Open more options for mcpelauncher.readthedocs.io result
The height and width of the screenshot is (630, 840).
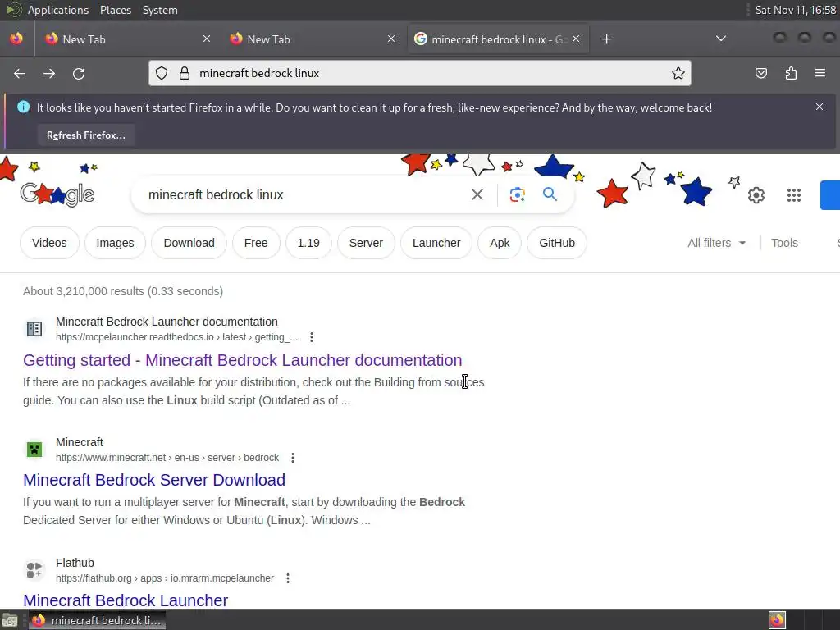pos(311,337)
